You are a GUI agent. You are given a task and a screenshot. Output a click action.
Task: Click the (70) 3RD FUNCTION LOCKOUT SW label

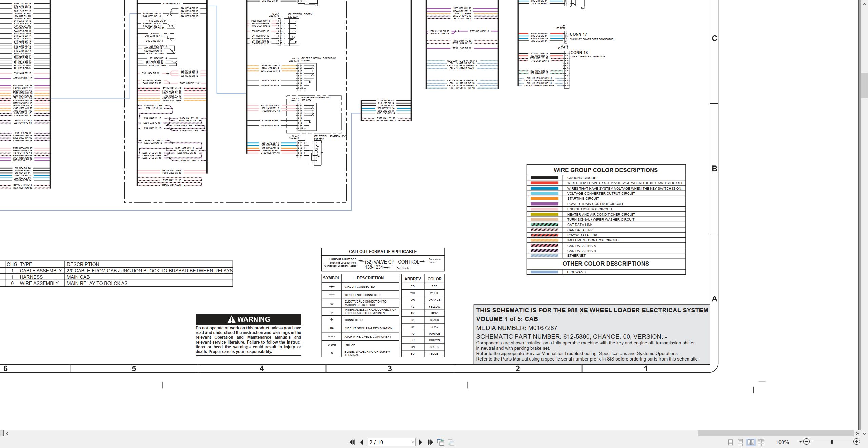[x=318, y=58]
